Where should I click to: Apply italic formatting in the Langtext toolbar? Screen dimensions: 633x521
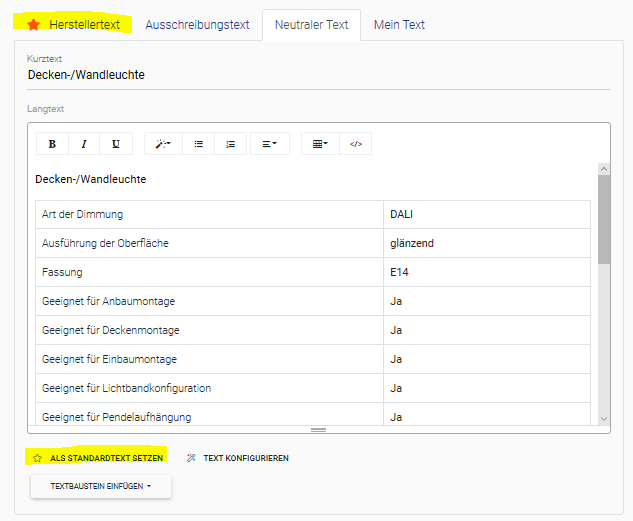84,144
